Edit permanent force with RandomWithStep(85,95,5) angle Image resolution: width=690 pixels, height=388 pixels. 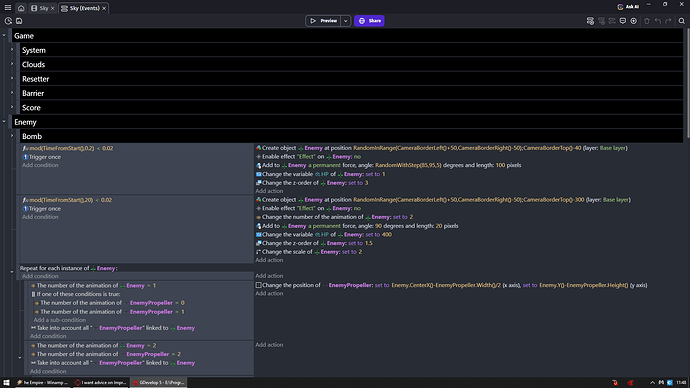pyautogui.click(x=389, y=165)
